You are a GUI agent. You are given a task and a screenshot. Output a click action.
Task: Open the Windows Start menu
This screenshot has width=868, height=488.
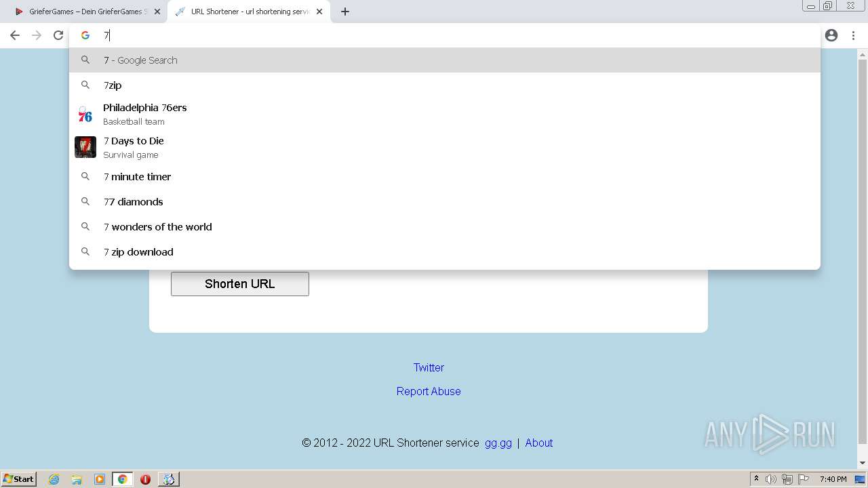point(19,479)
